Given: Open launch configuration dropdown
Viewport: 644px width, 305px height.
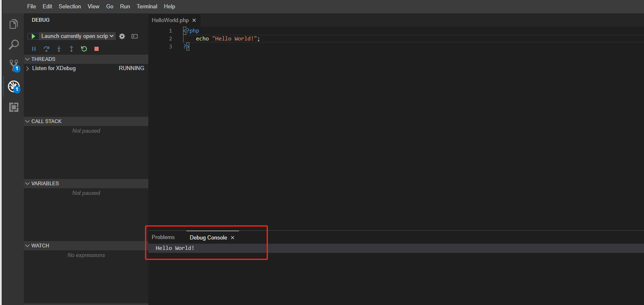Looking at the screenshot, I should coord(77,36).
